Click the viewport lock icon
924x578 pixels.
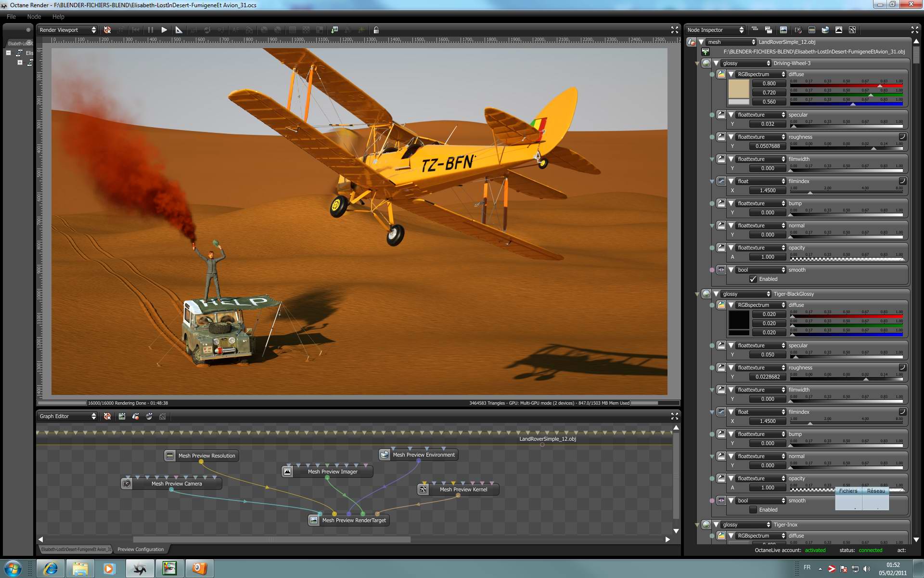(376, 30)
